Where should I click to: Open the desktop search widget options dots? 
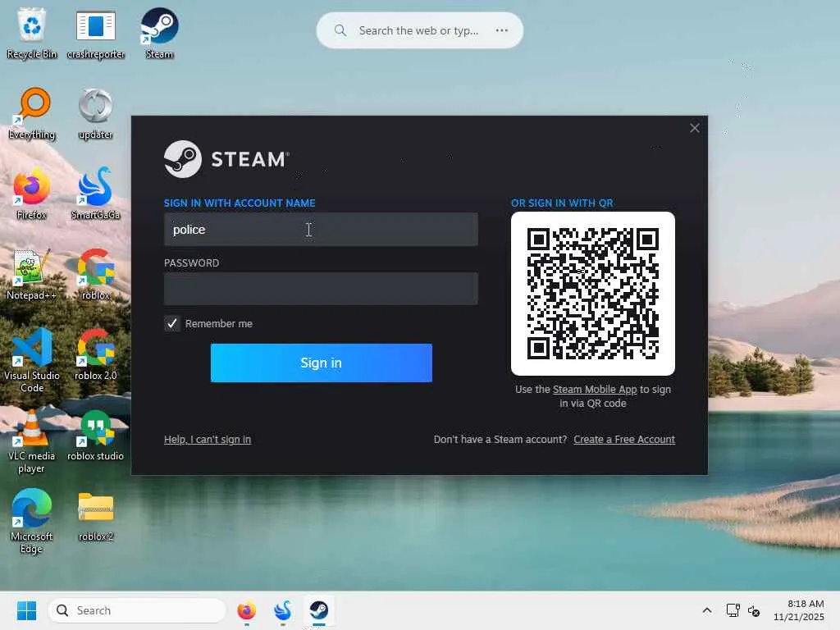click(502, 30)
